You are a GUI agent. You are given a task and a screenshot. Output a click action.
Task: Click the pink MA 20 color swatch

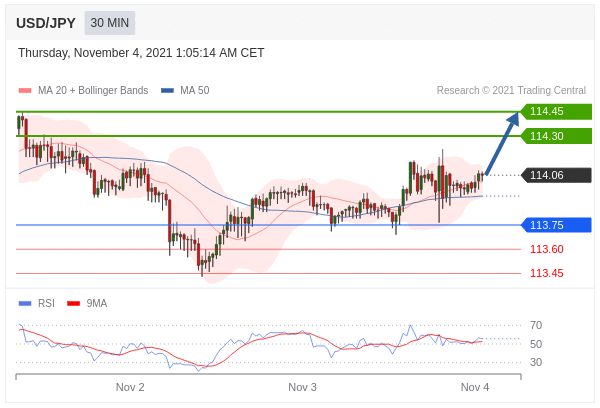pyautogui.click(x=25, y=91)
